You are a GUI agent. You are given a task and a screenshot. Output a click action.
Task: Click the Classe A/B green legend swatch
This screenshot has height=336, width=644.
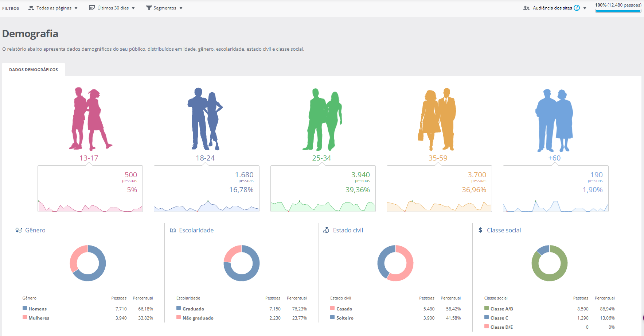(487, 308)
